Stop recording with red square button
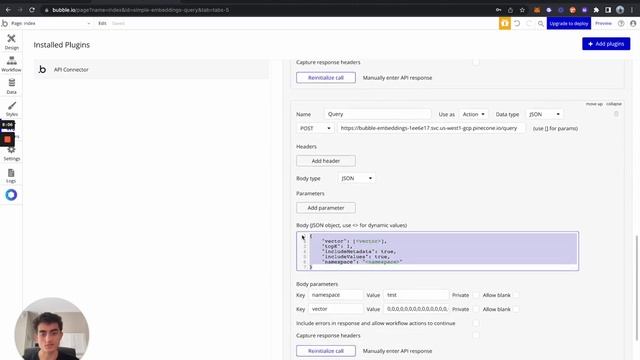 click(x=7, y=139)
